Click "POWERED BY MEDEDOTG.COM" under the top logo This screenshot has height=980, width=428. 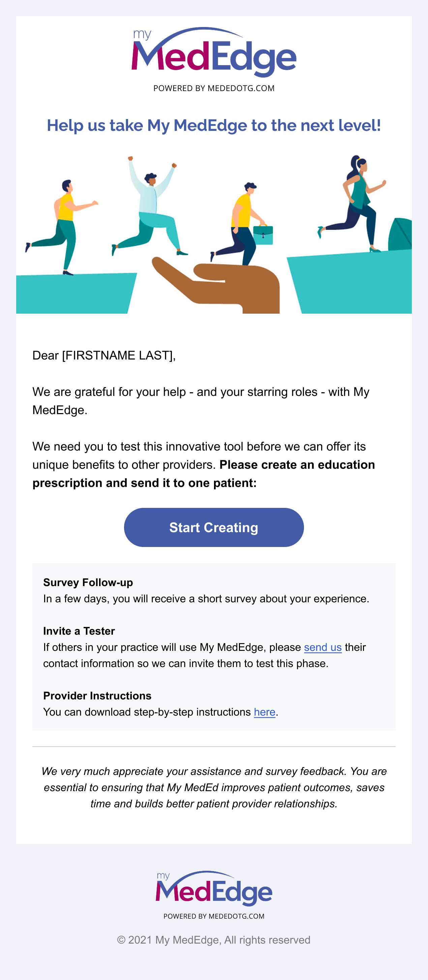[x=214, y=88]
